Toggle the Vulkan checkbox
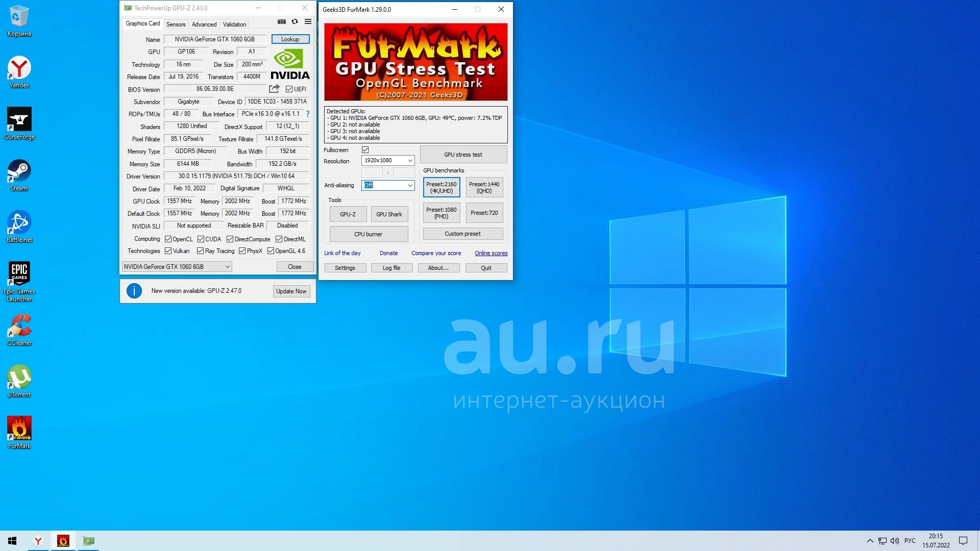Screen dimensions: 980x551 (168, 251)
